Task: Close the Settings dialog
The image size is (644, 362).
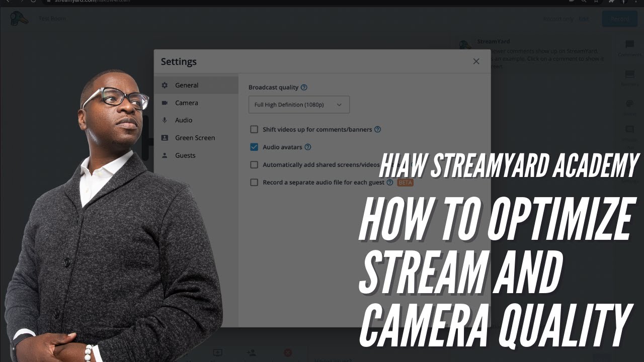Action: click(476, 61)
